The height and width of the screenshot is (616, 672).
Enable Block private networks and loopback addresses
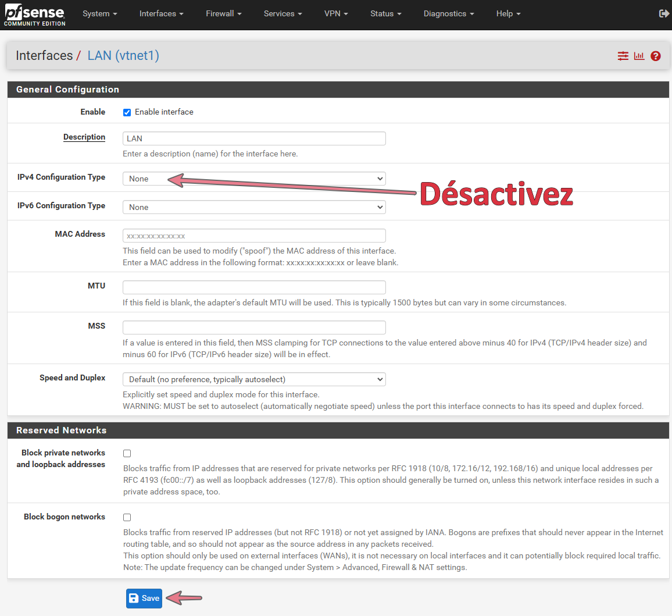(127, 453)
